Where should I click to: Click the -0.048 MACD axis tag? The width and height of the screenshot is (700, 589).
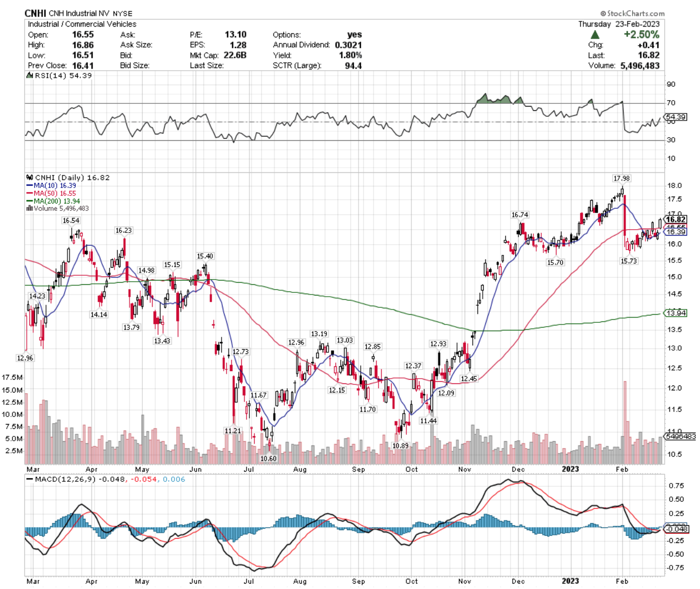click(x=677, y=529)
